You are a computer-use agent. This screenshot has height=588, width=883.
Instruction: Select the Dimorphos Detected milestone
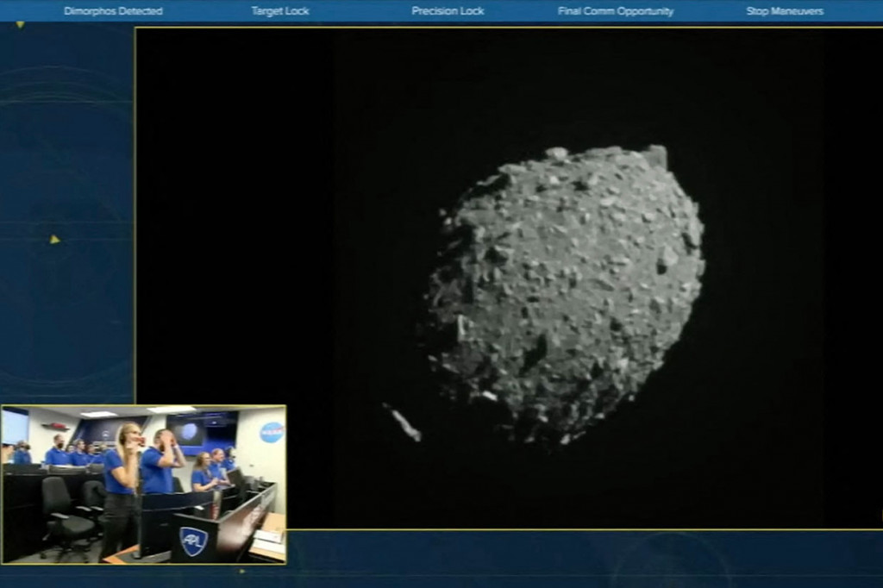point(113,11)
